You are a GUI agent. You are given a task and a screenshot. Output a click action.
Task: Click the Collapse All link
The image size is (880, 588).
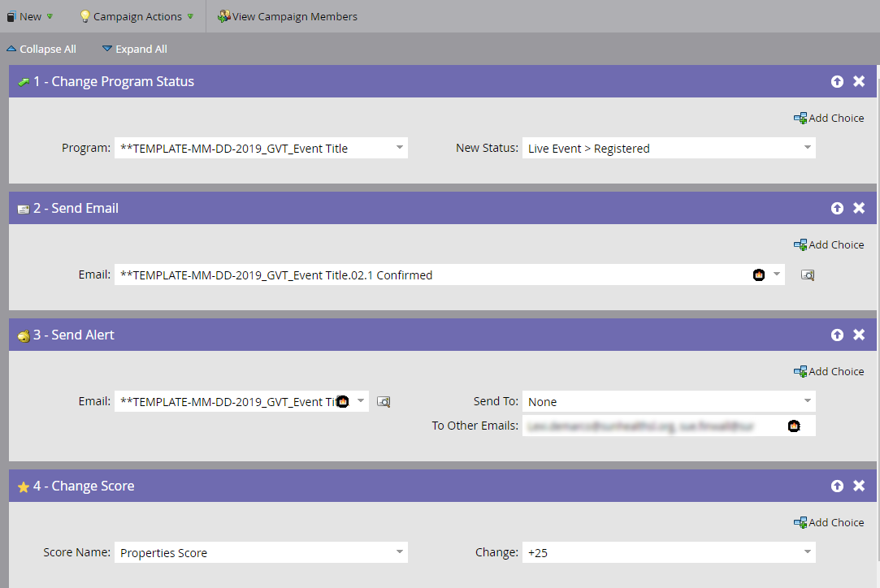tap(41, 49)
